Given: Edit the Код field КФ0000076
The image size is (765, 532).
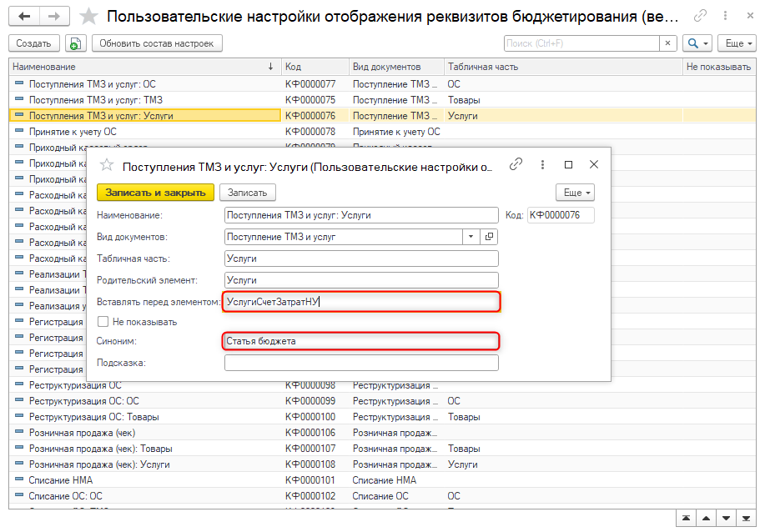Looking at the screenshot, I should point(561,215).
